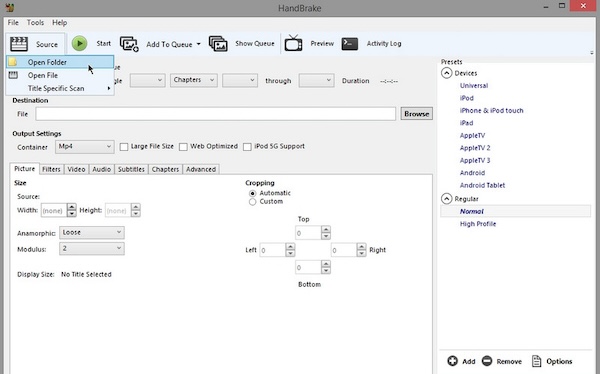This screenshot has height=374, width=600.
Task: Enable the iPod 5G Support checkbox
Action: [247, 147]
